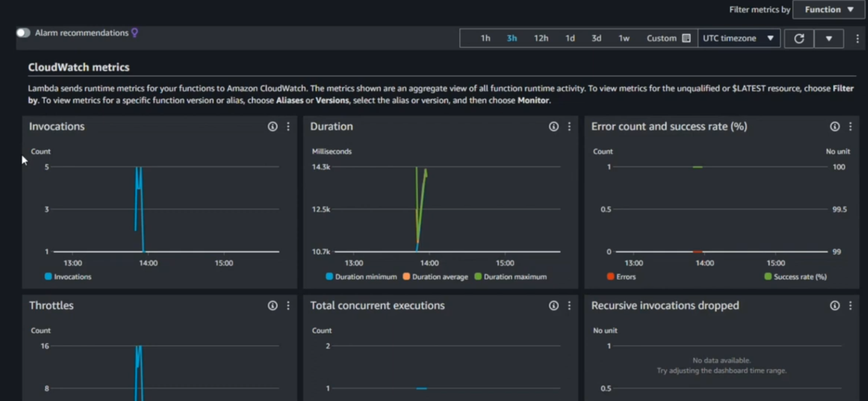
Task: Select the 1h time range
Action: point(485,39)
